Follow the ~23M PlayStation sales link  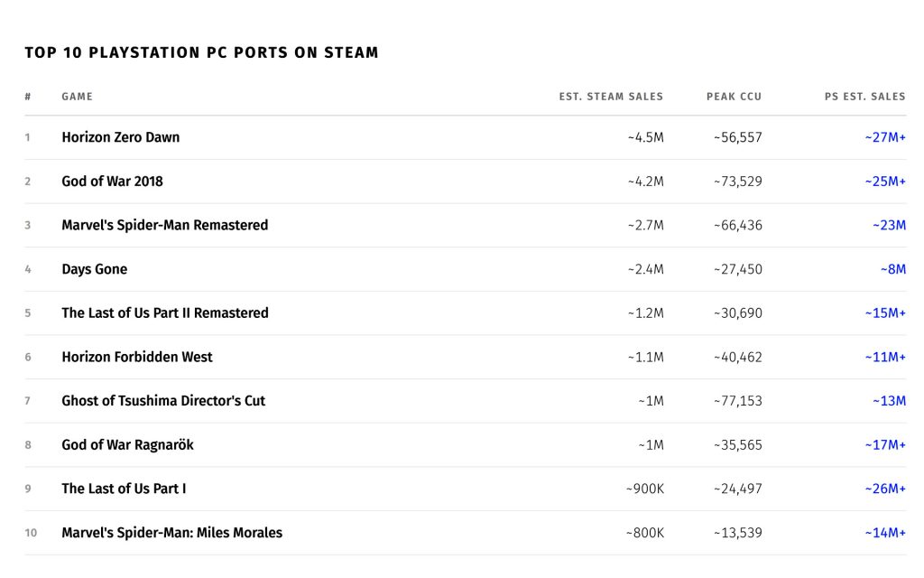[x=889, y=225]
